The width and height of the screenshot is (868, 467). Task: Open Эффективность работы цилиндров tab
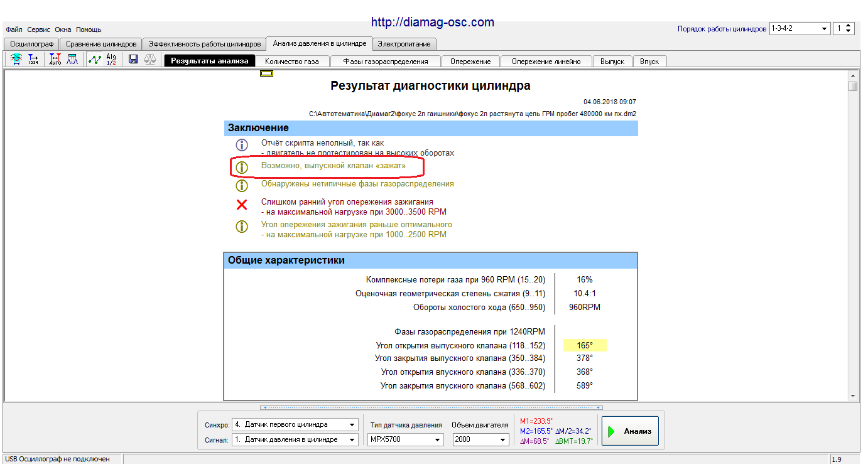click(204, 44)
